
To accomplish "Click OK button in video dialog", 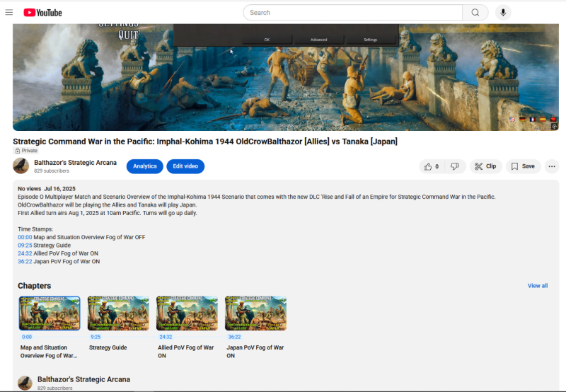I will [267, 40].
